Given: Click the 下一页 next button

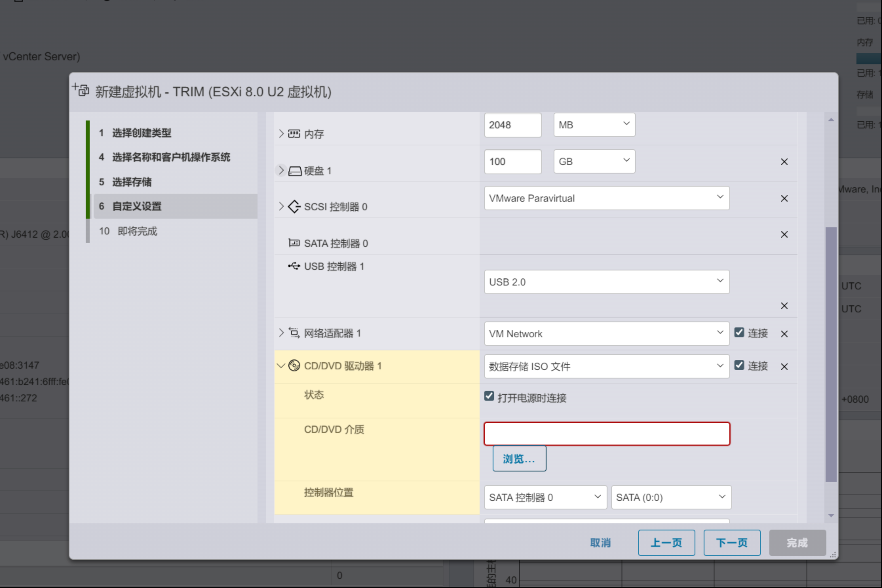Looking at the screenshot, I should 731,542.
